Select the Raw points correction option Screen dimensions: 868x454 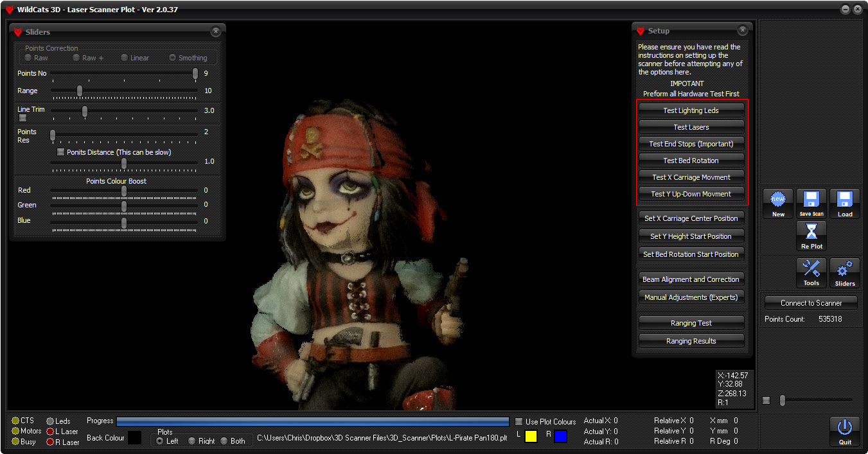[x=28, y=58]
